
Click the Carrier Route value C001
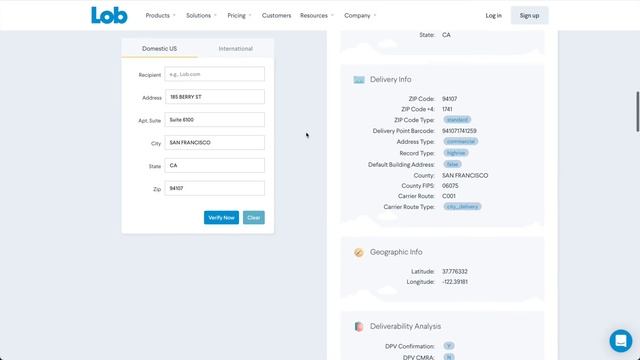point(449,196)
